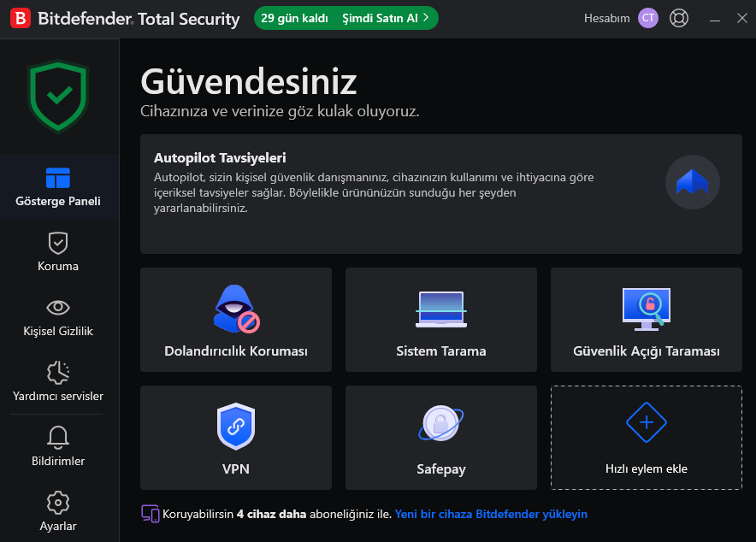The height and width of the screenshot is (542, 756).
Task: Select Yardımcı servisler label in sidebar
Action: pyautogui.click(x=58, y=396)
